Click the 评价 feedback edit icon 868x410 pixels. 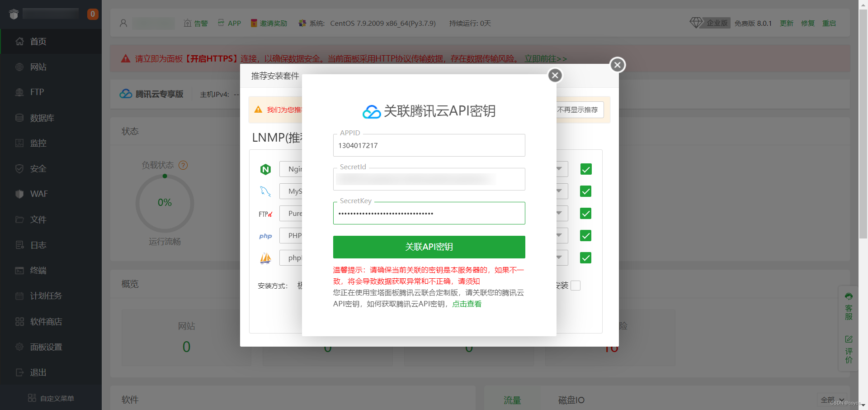(x=849, y=339)
